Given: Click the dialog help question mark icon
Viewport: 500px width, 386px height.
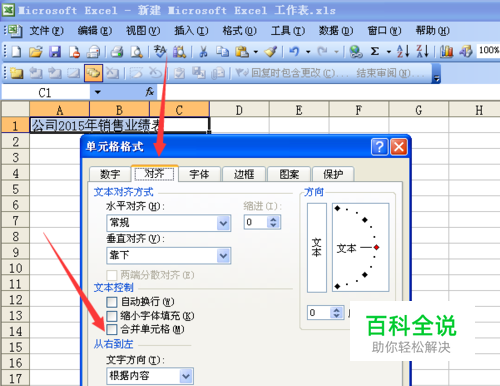Looking at the screenshot, I should click(x=380, y=147).
